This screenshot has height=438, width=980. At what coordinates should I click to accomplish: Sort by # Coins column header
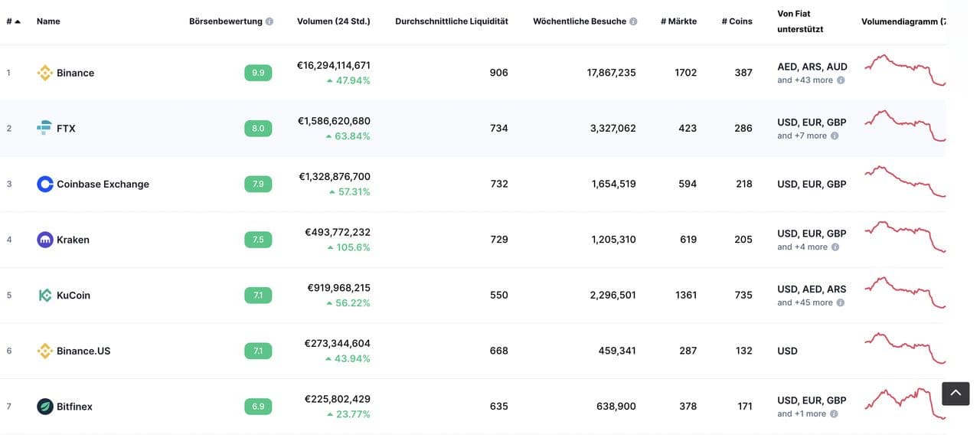click(737, 21)
